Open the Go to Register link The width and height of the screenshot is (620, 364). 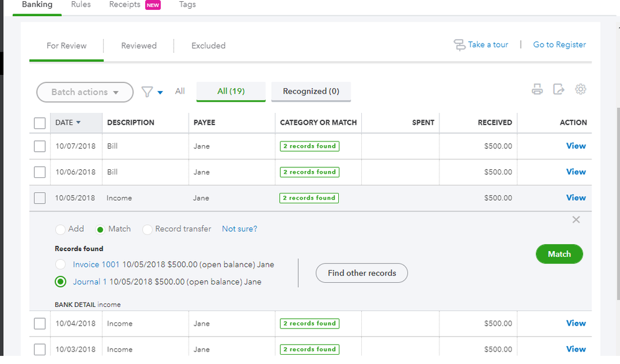[559, 45]
